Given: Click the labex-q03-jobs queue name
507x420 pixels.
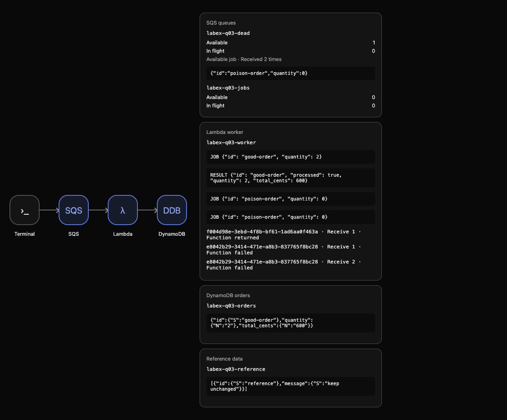Looking at the screenshot, I should [228, 88].
